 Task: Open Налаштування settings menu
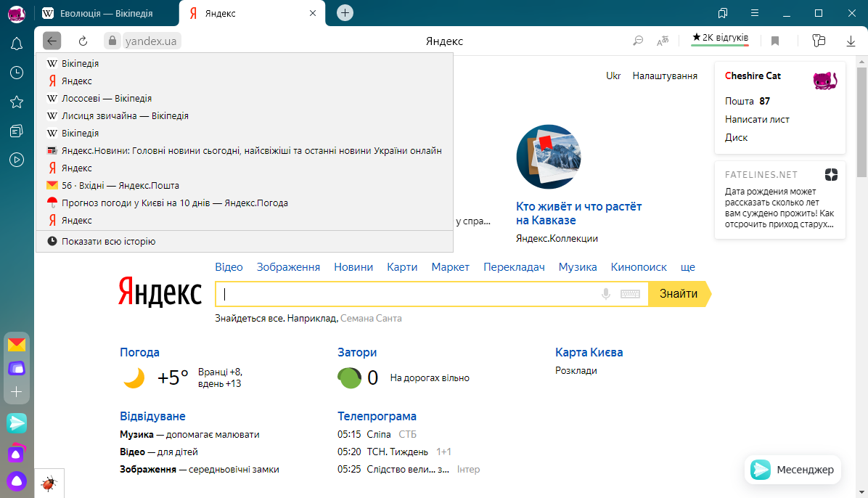[x=665, y=76]
